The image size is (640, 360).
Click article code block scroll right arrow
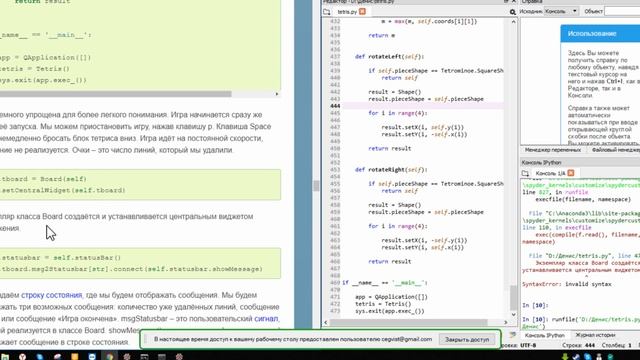tap(277, 94)
